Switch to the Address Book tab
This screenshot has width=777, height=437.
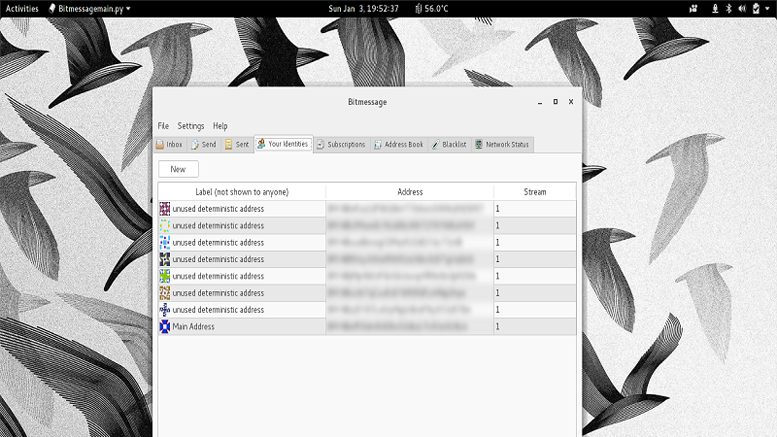399,145
